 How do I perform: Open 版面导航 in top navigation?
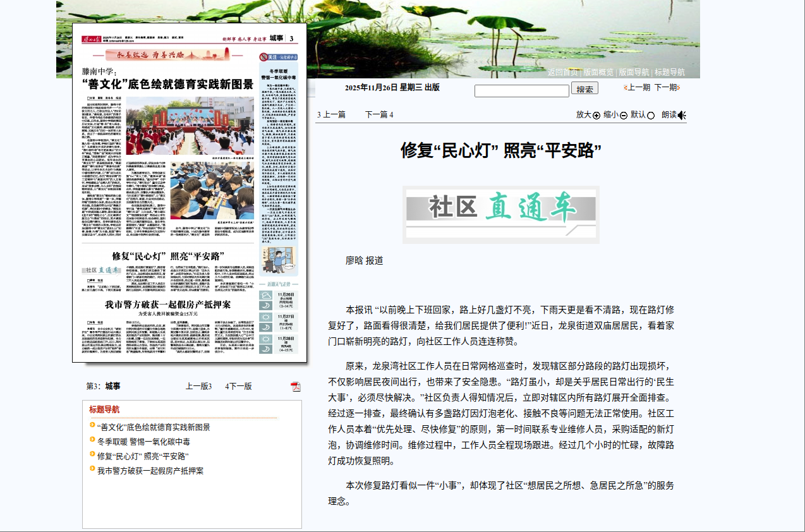pos(634,72)
